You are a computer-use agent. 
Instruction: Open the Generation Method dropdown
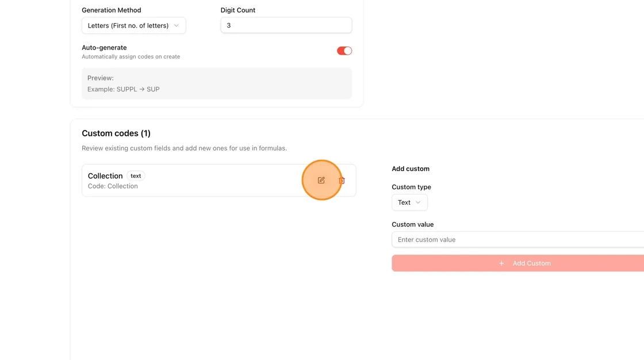(134, 25)
